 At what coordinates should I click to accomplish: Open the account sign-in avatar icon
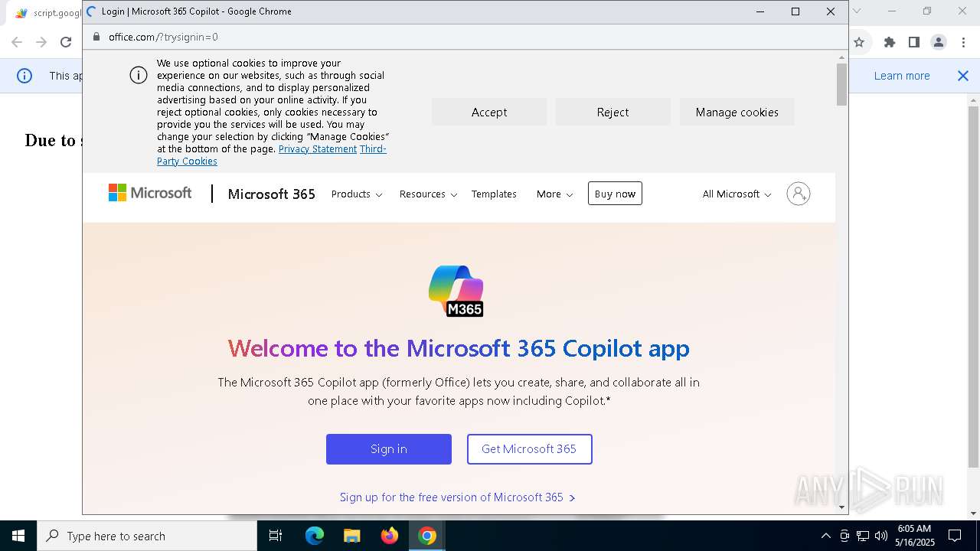click(x=798, y=194)
